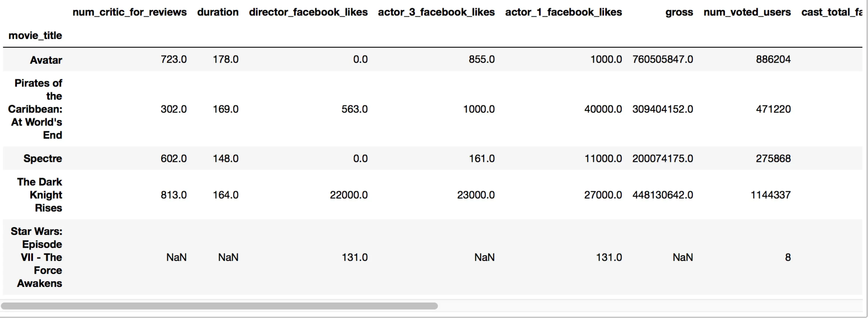This screenshot has width=868, height=319.
Task: Click the partially visible cast_total column header
Action: click(831, 12)
